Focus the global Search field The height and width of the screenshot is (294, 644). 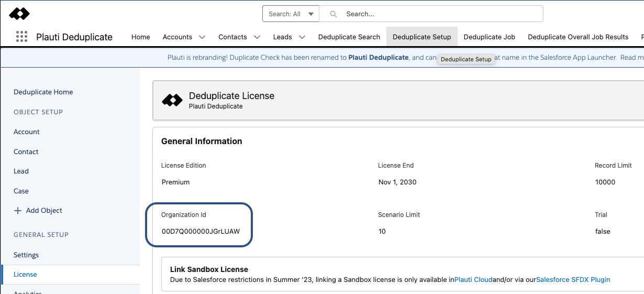(431, 14)
